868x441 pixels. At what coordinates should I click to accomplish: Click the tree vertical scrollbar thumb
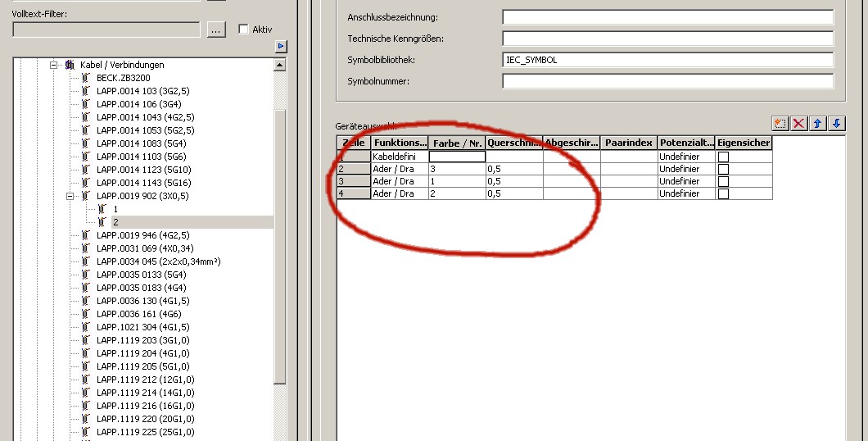point(280,247)
